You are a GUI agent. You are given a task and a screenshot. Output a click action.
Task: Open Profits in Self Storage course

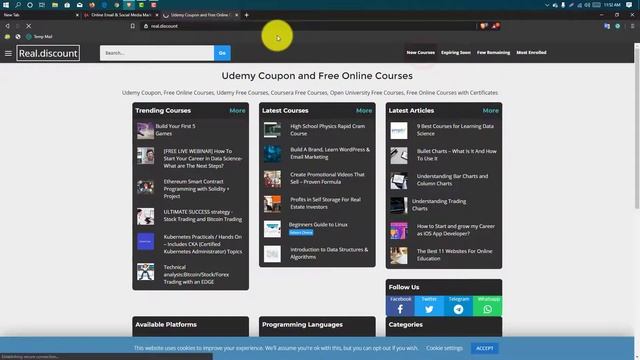pos(325,203)
